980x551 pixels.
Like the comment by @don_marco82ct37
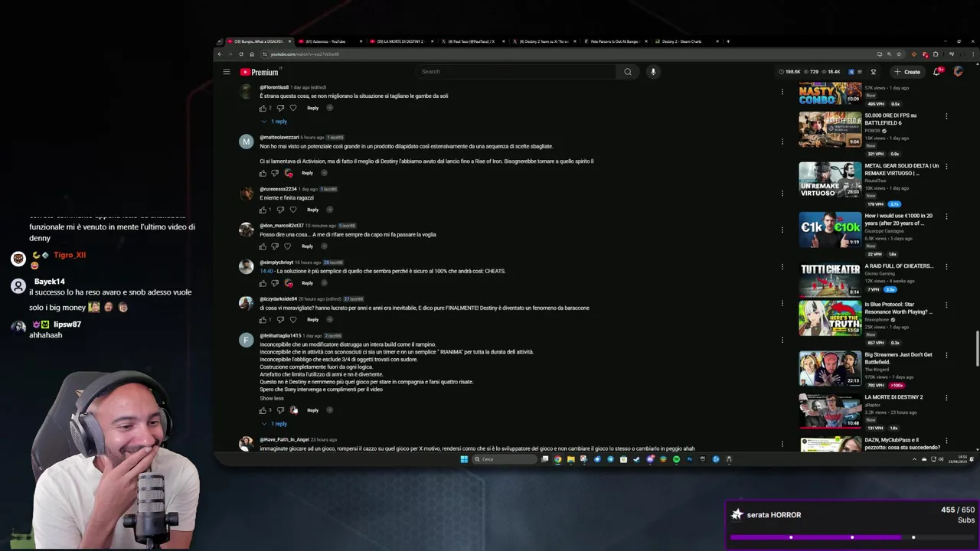click(x=263, y=246)
